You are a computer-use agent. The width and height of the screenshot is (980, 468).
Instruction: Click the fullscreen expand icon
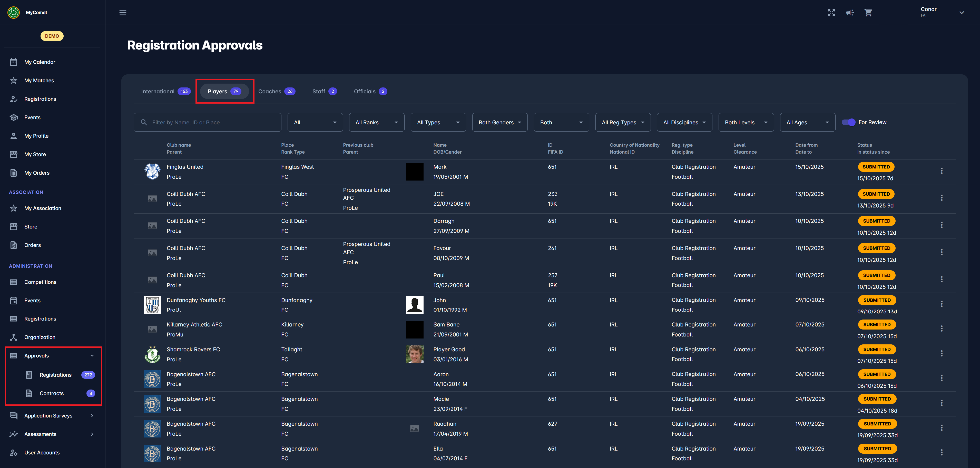[x=831, y=13]
